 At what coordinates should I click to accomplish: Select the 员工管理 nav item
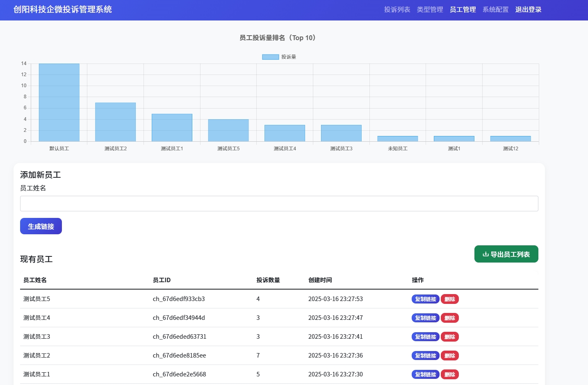(463, 9)
